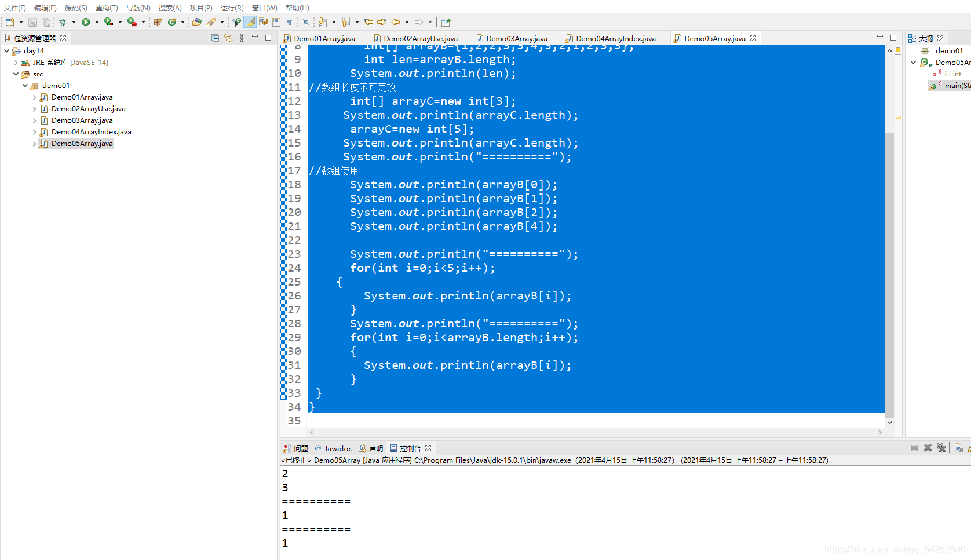The width and height of the screenshot is (971, 560).
Task: Click the Next Annotation arrow icon
Action: [x=323, y=22]
